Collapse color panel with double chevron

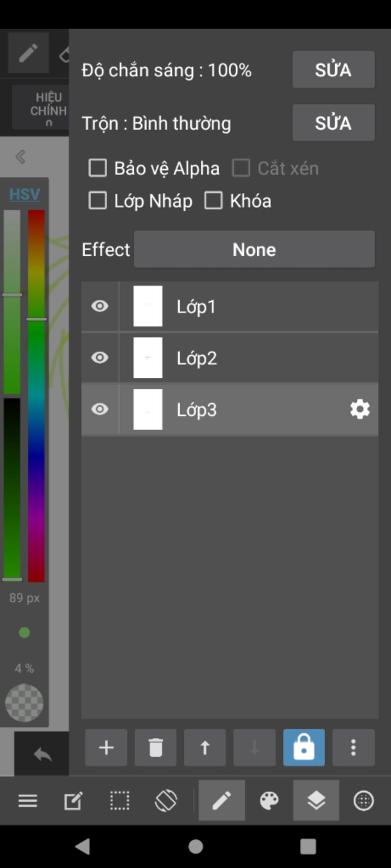point(21,157)
